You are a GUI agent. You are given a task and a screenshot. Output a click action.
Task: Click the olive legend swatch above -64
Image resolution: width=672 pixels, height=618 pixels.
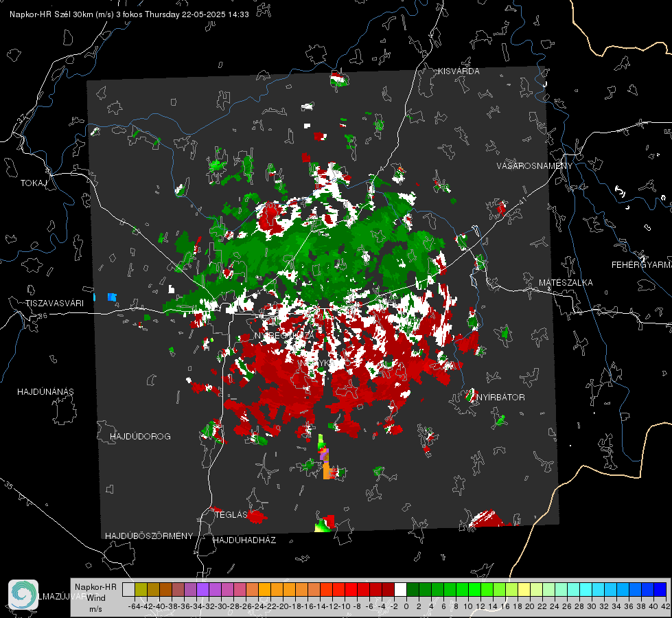[141, 590]
